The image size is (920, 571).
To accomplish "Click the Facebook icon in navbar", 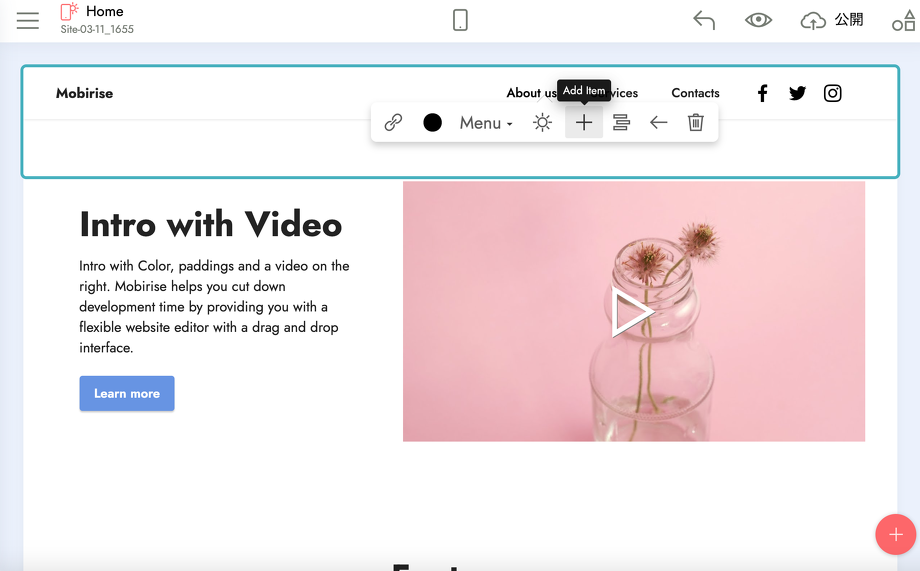I will click(762, 93).
